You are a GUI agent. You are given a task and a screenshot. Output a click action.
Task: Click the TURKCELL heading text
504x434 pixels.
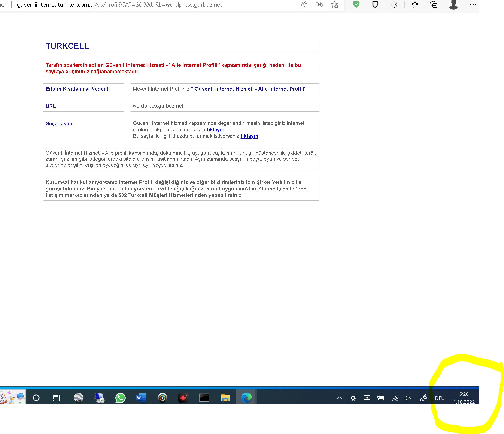(67, 46)
